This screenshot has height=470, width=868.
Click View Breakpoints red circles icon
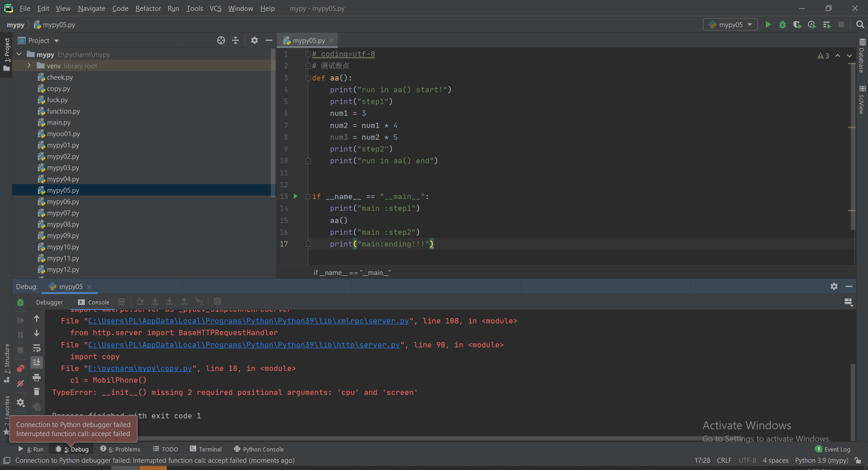click(x=20, y=369)
